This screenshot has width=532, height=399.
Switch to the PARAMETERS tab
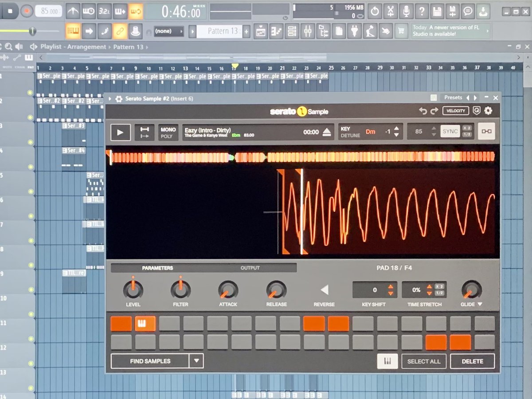[157, 268]
